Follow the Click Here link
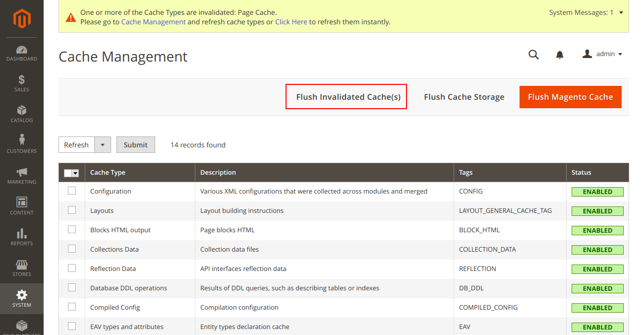644x335 pixels. click(x=291, y=22)
